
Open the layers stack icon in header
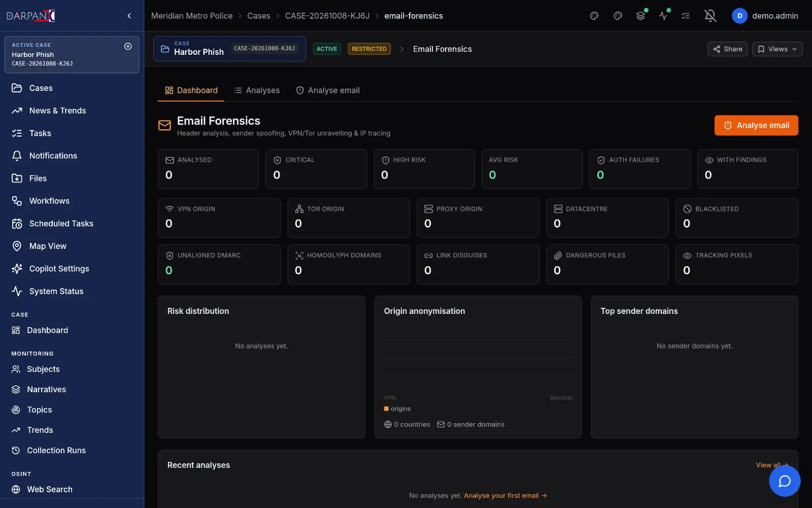[x=640, y=16]
